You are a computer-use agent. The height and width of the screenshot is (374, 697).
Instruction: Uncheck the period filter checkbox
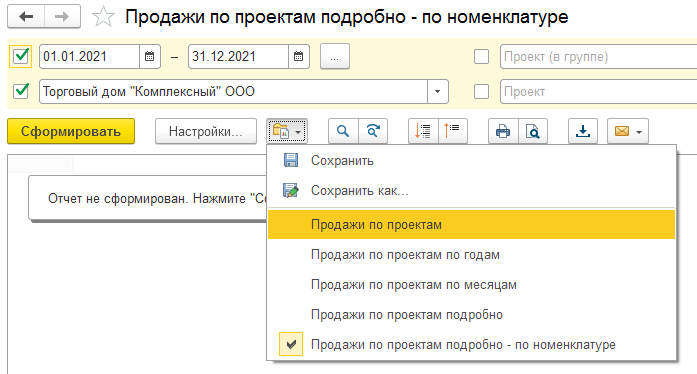pos(21,56)
